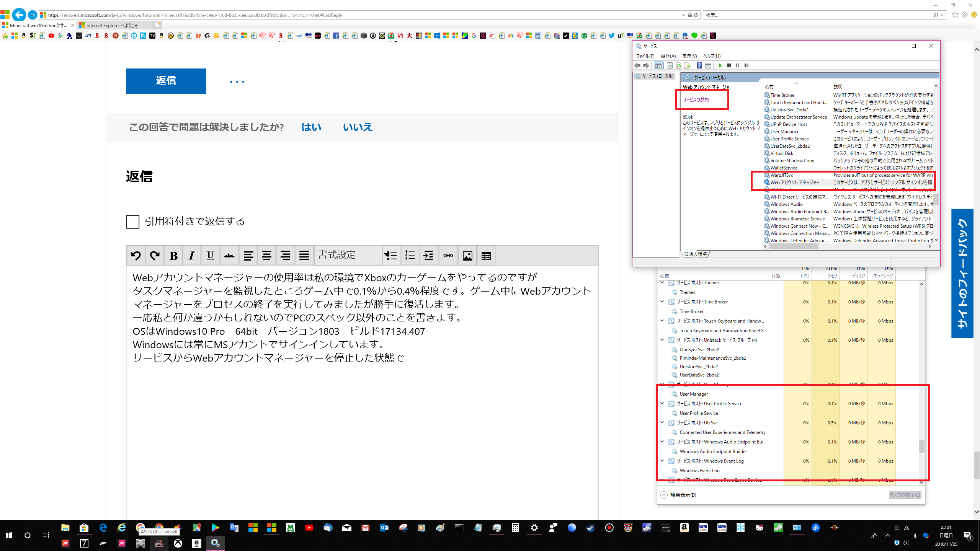Screen dimensions: 980x551
Task: Click Pause Service icon in Services toolbar
Action: click(738, 65)
